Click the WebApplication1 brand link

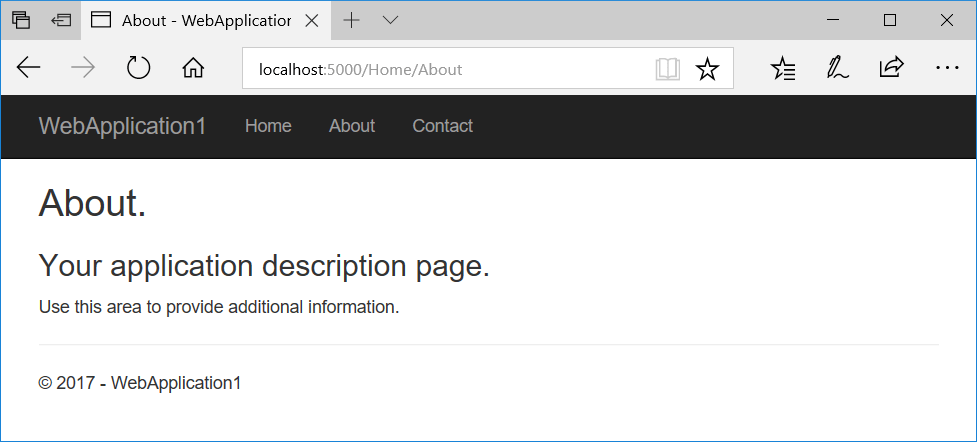pyautogui.click(x=122, y=126)
